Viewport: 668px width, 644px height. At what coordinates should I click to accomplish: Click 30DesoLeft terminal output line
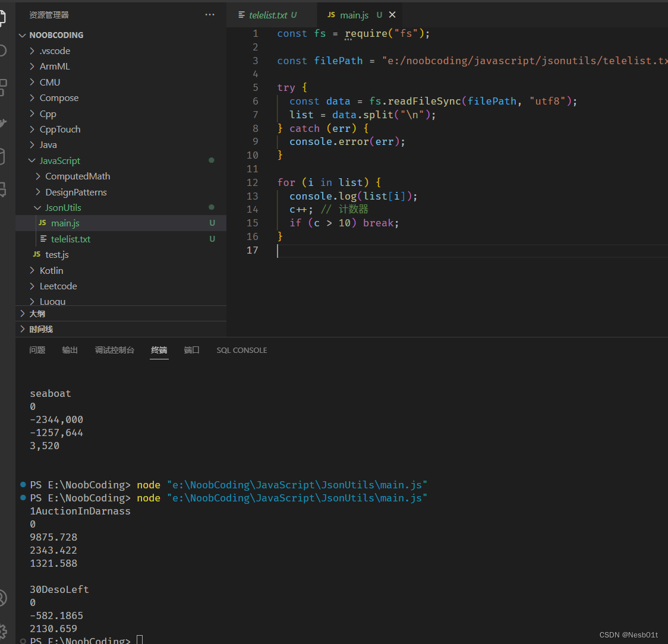59,589
